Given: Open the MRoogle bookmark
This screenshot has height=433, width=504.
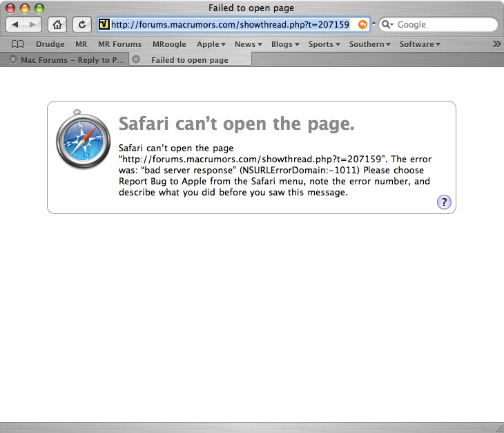Looking at the screenshot, I should (x=169, y=44).
